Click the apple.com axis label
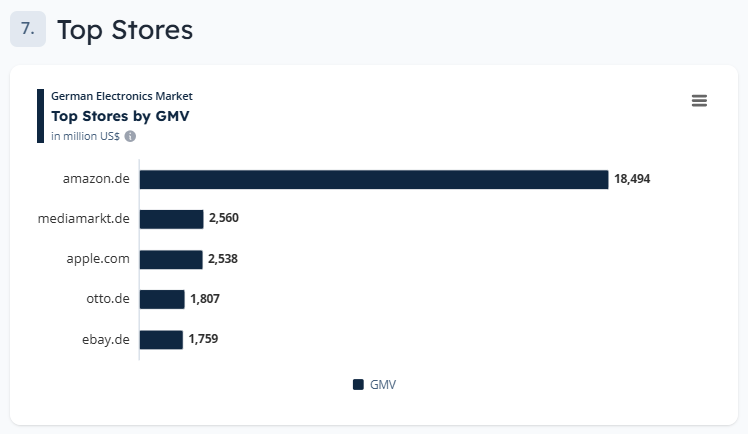The image size is (748, 434). [98, 259]
